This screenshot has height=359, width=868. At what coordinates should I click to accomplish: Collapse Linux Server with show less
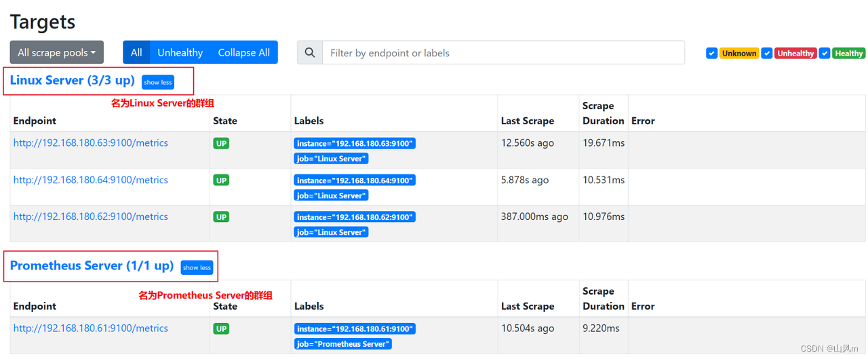pyautogui.click(x=158, y=82)
